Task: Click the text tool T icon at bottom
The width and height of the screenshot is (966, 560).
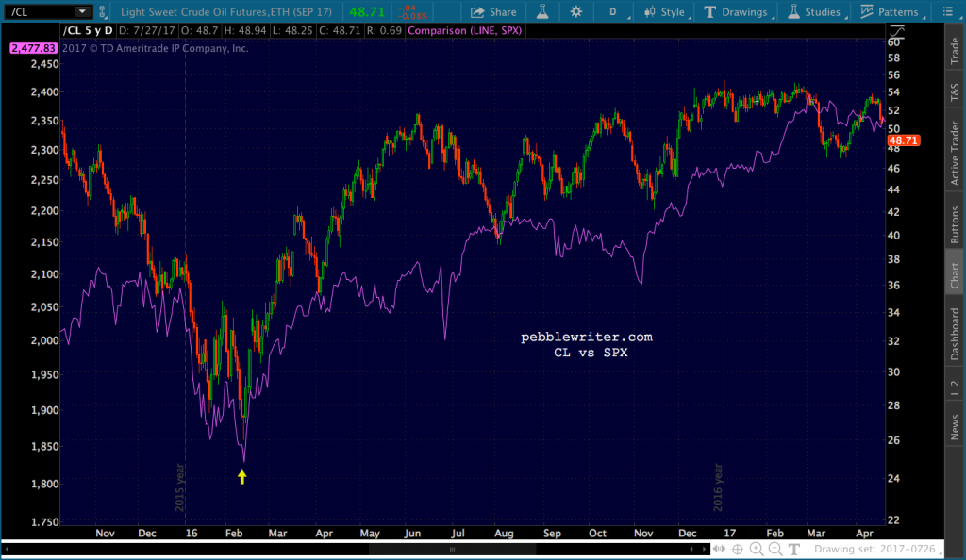Action: click(x=794, y=549)
